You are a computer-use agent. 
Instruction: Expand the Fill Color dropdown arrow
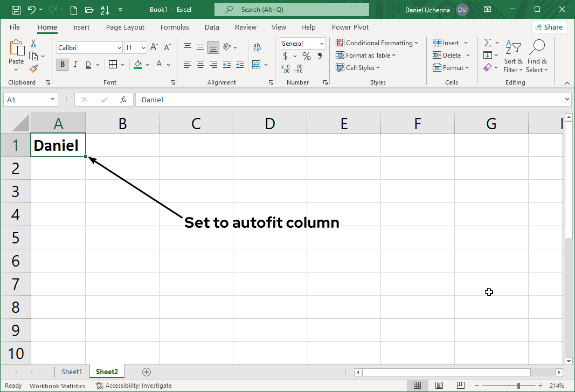coord(148,64)
